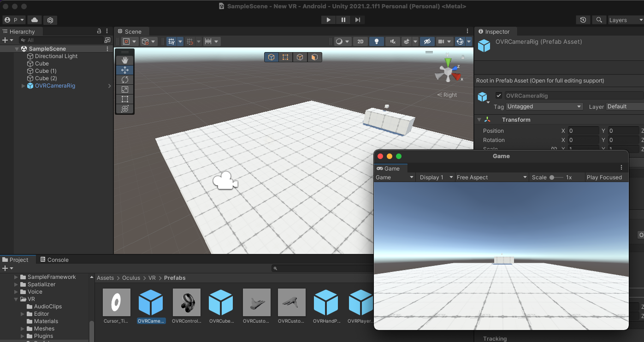Select the Scale tool in Scene toolbar
Screen dimensions: 644x342
pos(124,89)
